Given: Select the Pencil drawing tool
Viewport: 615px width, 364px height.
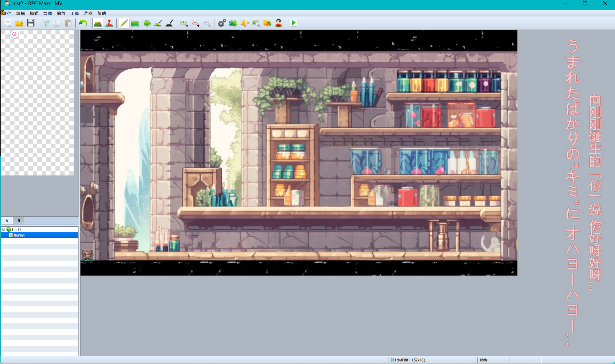Looking at the screenshot, I should coord(124,23).
